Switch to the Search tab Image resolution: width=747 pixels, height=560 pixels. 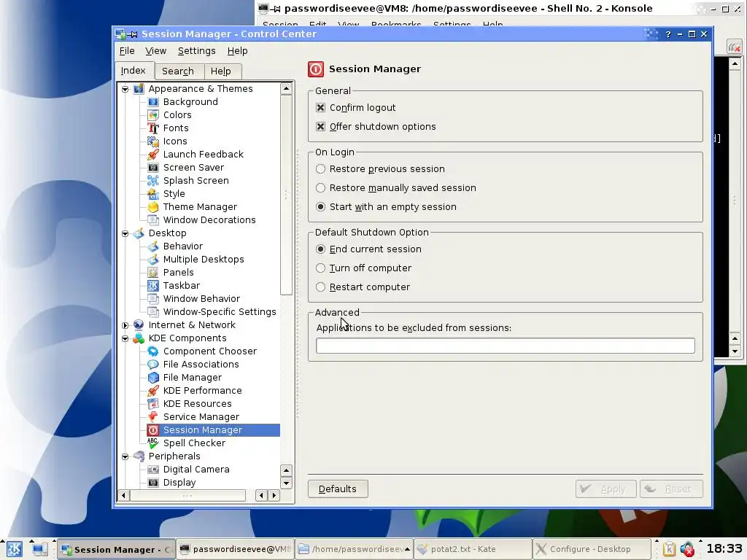(x=178, y=71)
